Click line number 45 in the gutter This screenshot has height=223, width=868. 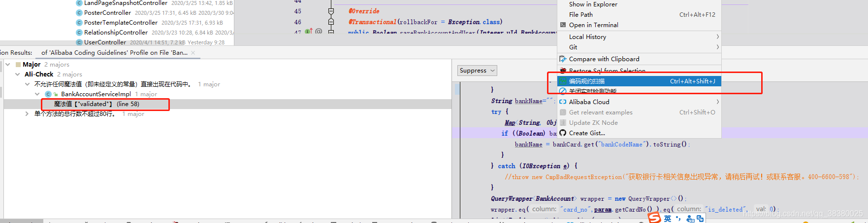(x=298, y=11)
